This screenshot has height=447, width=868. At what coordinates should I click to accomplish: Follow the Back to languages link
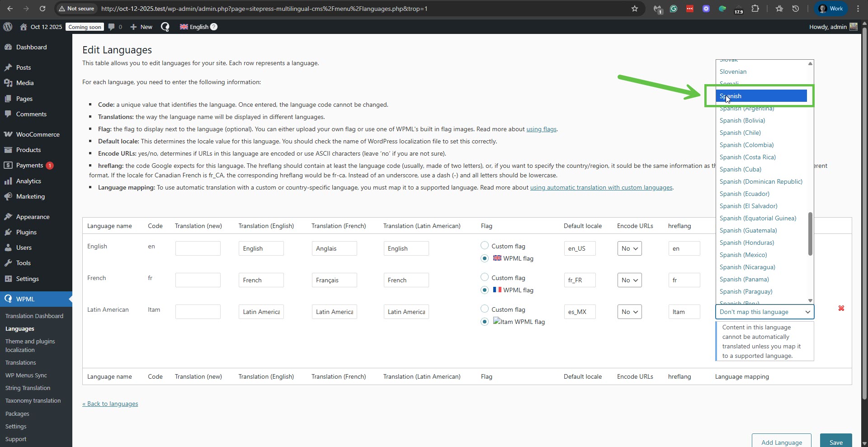pos(110,404)
